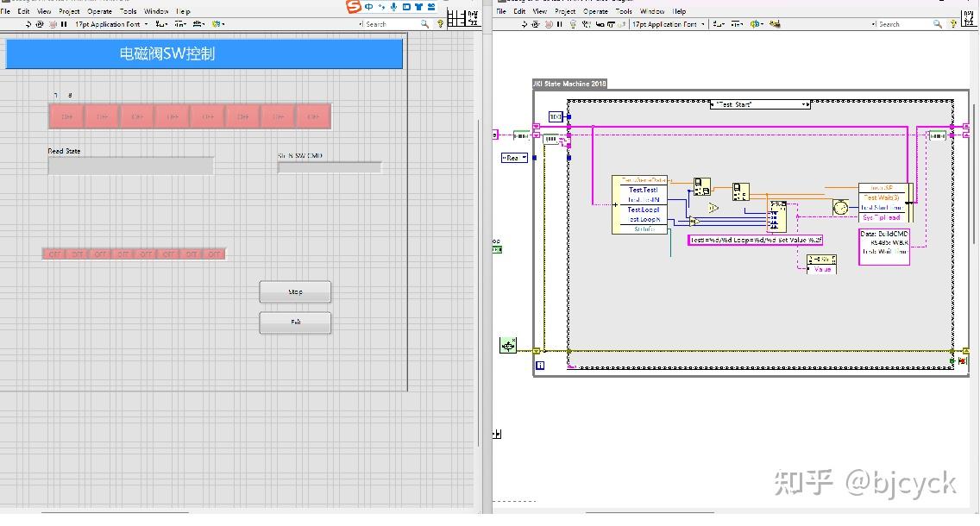Click Run Continuously in block diagram toolbar
This screenshot has height=526, width=980.
[537, 24]
